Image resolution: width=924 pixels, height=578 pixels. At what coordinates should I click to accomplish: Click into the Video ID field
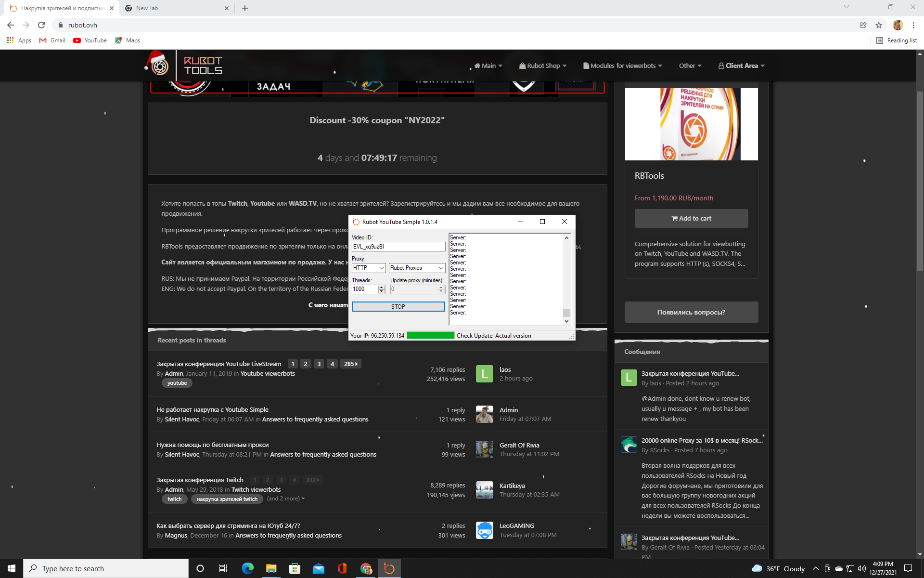pos(398,247)
